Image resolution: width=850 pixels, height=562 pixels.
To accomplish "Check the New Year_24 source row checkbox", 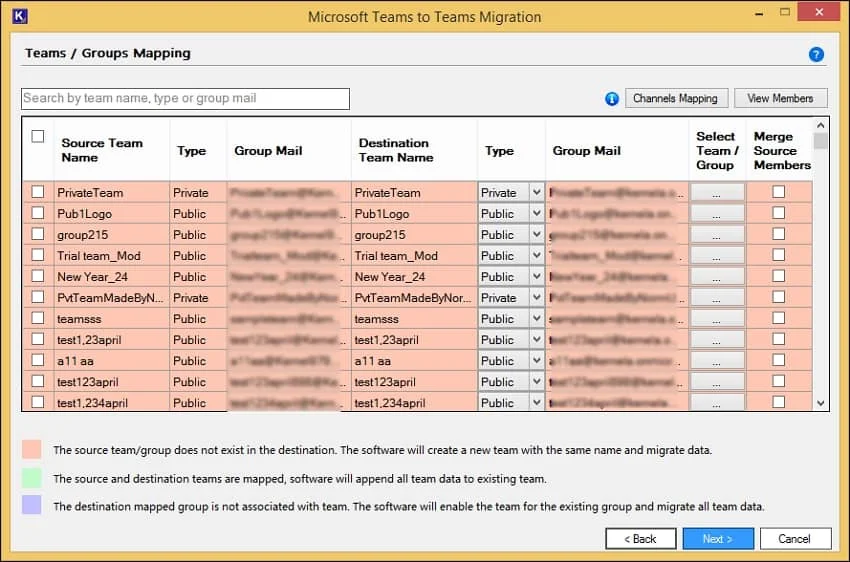I will 38,276.
